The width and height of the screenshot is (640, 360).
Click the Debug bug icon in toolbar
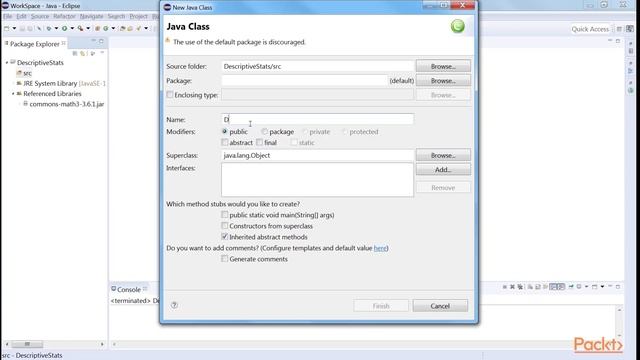[49, 29]
